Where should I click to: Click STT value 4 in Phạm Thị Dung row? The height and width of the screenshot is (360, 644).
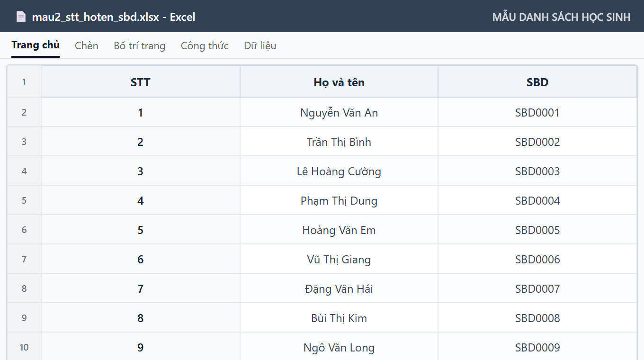[x=141, y=200]
